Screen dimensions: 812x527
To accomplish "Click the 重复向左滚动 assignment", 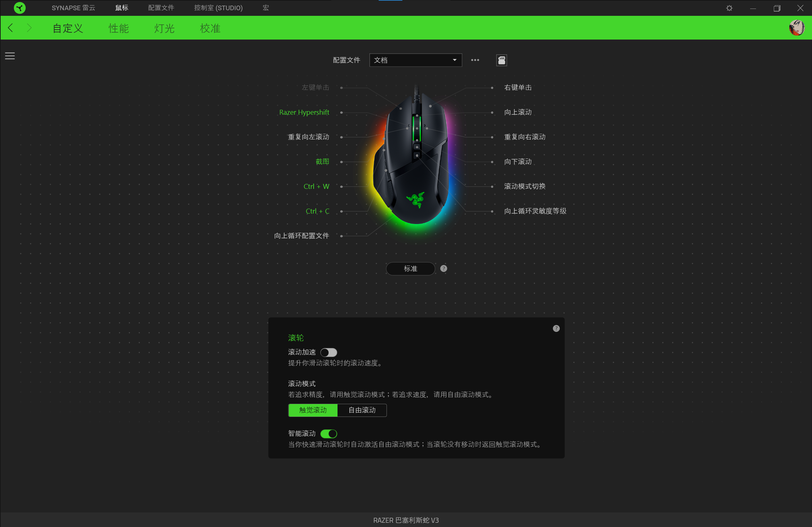I will pyautogui.click(x=309, y=137).
